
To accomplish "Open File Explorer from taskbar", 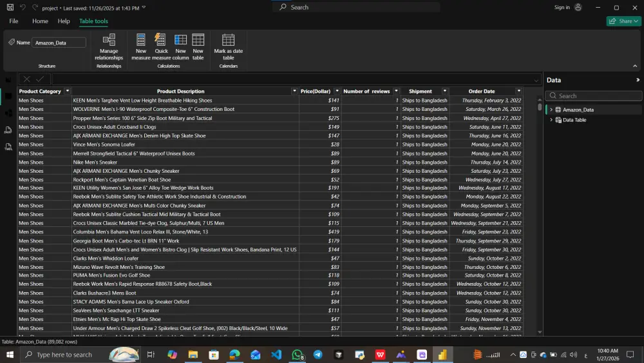I will coord(193,355).
